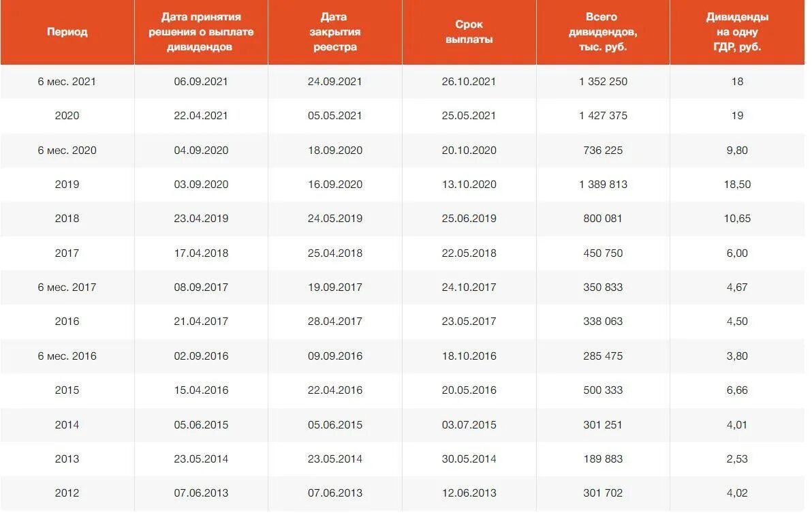The width and height of the screenshot is (812, 515).
Task: Click the 'Период' column header
Action: click(x=67, y=32)
